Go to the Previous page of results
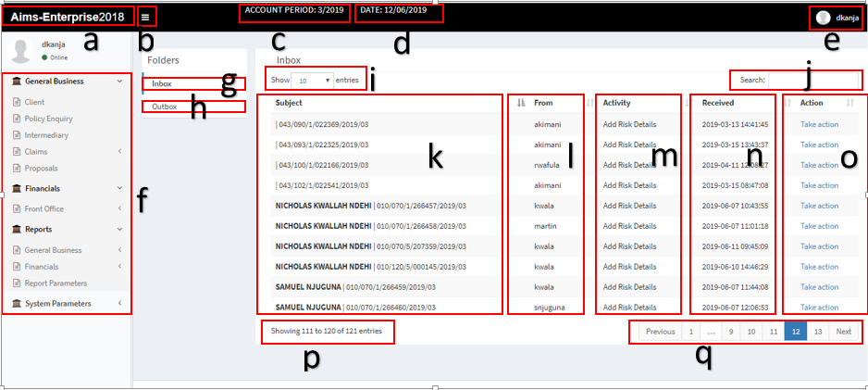 coord(660,331)
